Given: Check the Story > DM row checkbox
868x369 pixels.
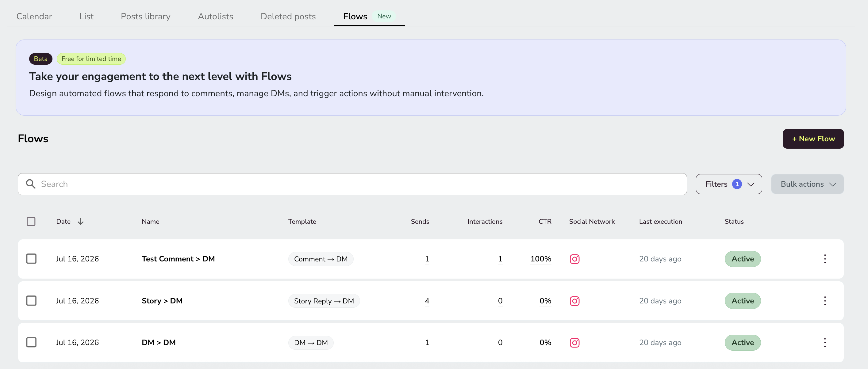Looking at the screenshot, I should point(31,301).
